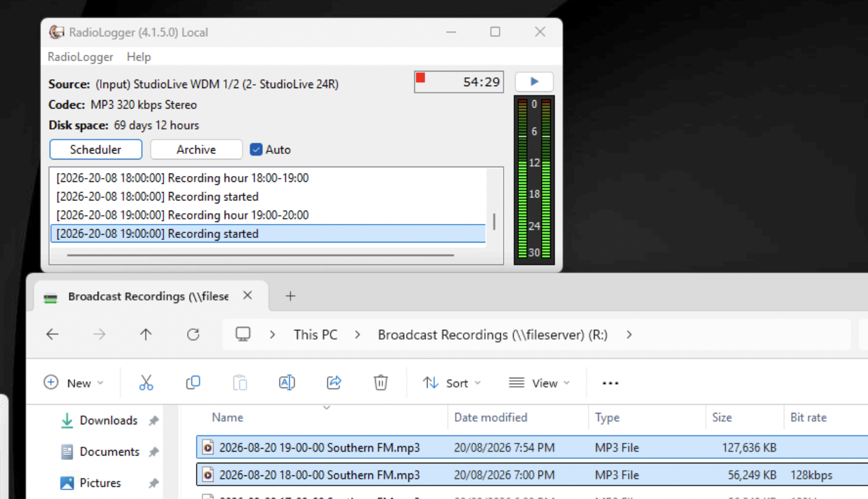Click the log list horizontal scrollbar

click(x=260, y=255)
